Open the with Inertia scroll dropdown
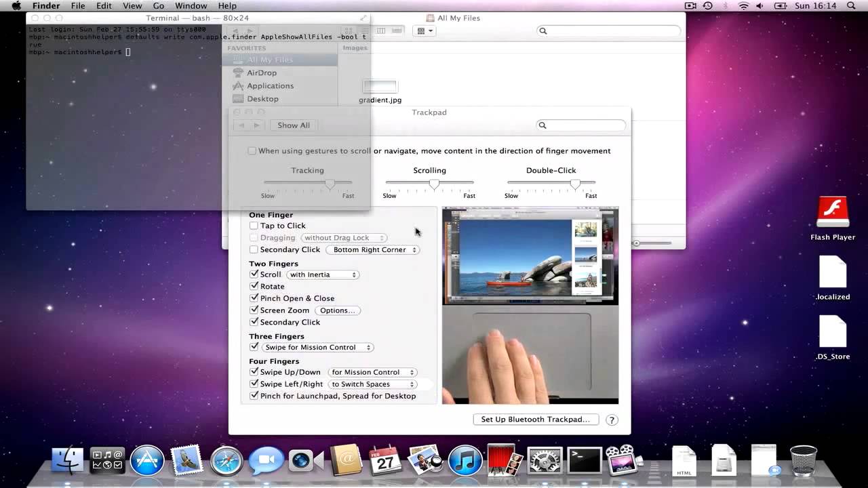Image resolution: width=868 pixels, height=488 pixels. (322, 274)
